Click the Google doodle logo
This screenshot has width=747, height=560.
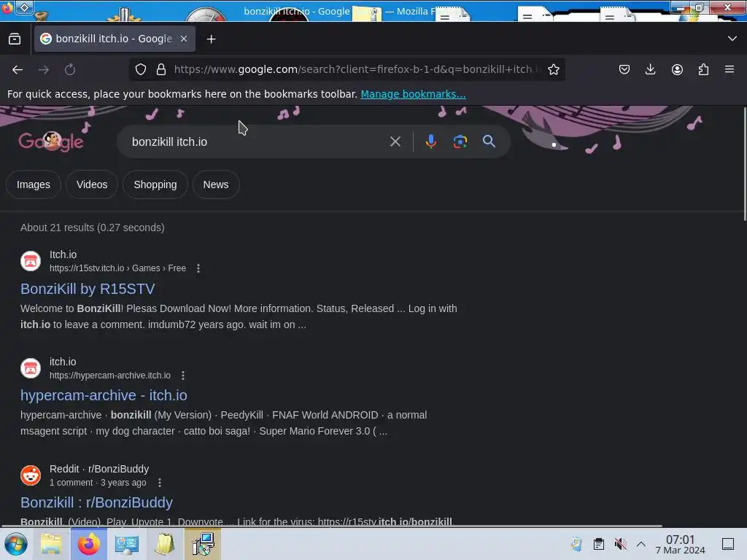pyautogui.click(x=51, y=141)
